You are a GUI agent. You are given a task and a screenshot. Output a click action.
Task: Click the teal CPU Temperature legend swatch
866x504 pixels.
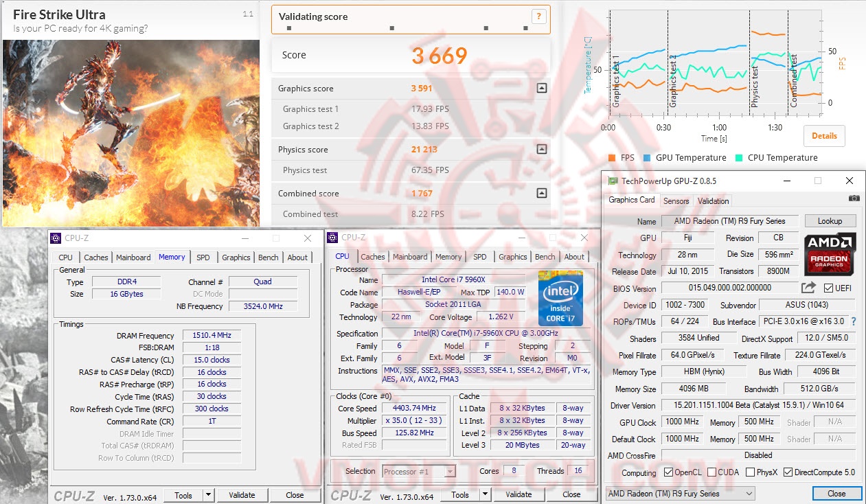(739, 158)
